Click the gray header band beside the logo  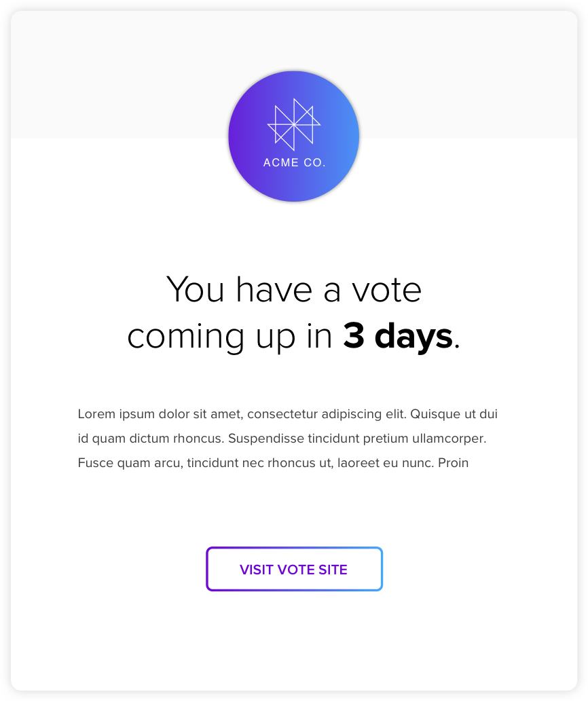pyautogui.click(x=116, y=75)
